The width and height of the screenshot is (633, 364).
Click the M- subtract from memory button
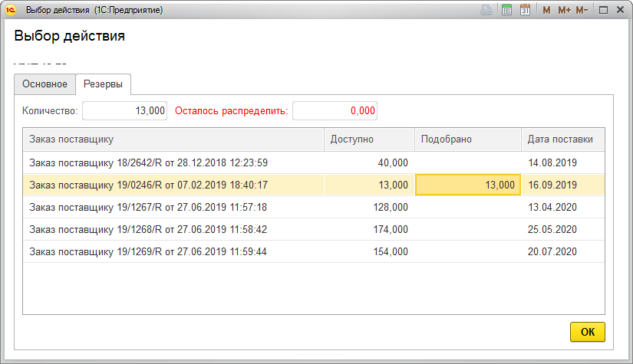582,11
